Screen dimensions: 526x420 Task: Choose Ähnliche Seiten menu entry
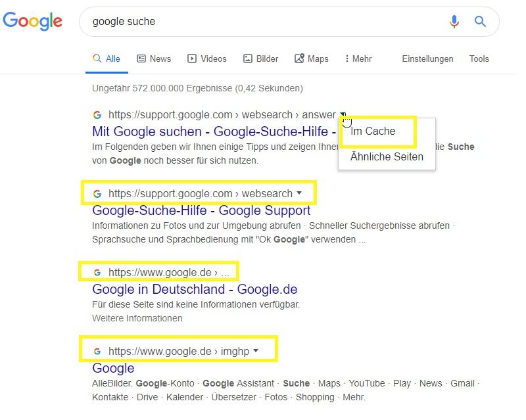coord(387,156)
